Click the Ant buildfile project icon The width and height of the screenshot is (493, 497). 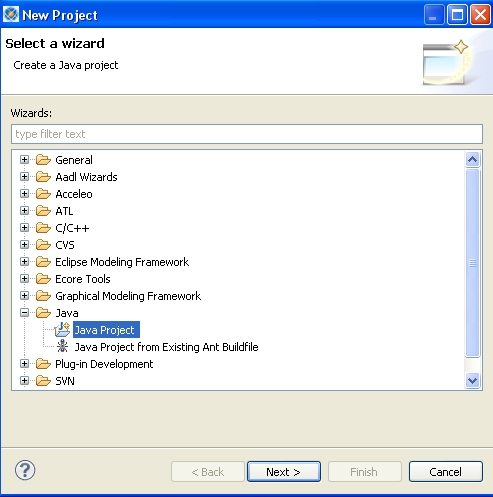(62, 346)
